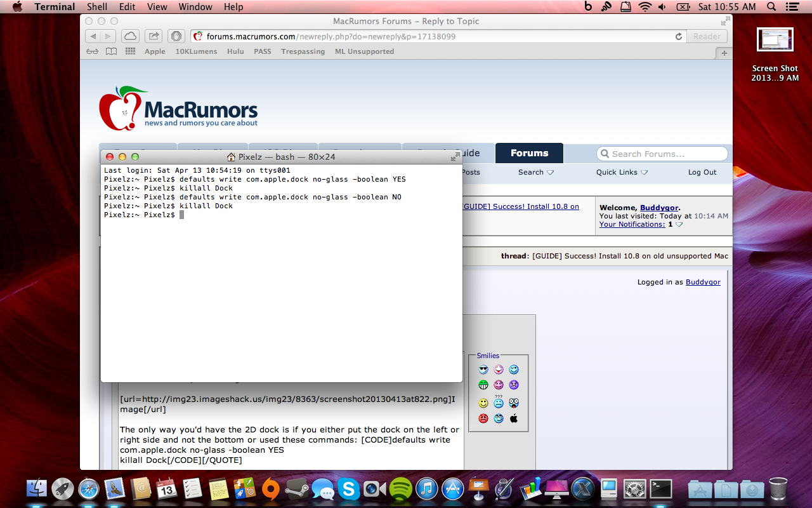Open the Trash in the Dock
The height and width of the screenshot is (508, 812).
point(778,488)
